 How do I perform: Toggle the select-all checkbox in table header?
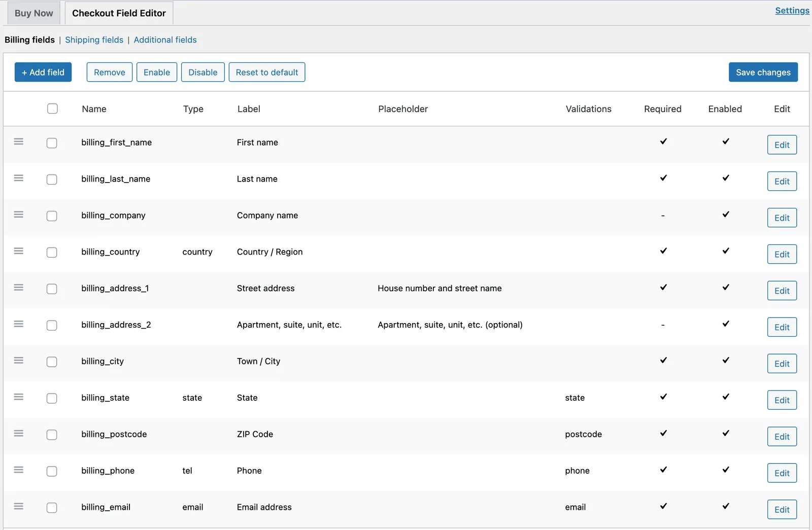tap(52, 109)
